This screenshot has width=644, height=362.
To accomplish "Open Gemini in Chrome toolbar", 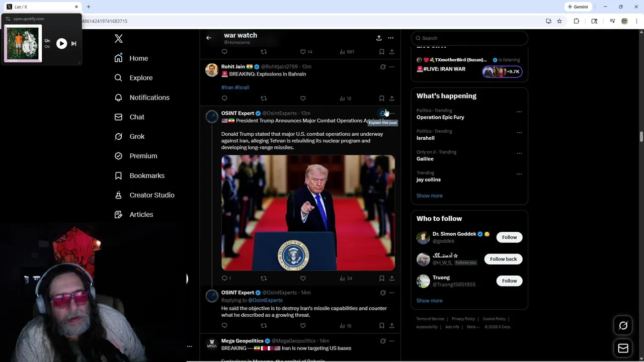I will (x=578, y=7).
